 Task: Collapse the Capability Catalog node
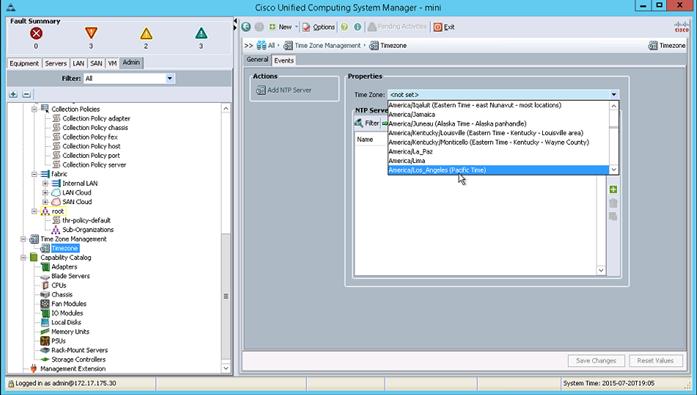[23, 258]
